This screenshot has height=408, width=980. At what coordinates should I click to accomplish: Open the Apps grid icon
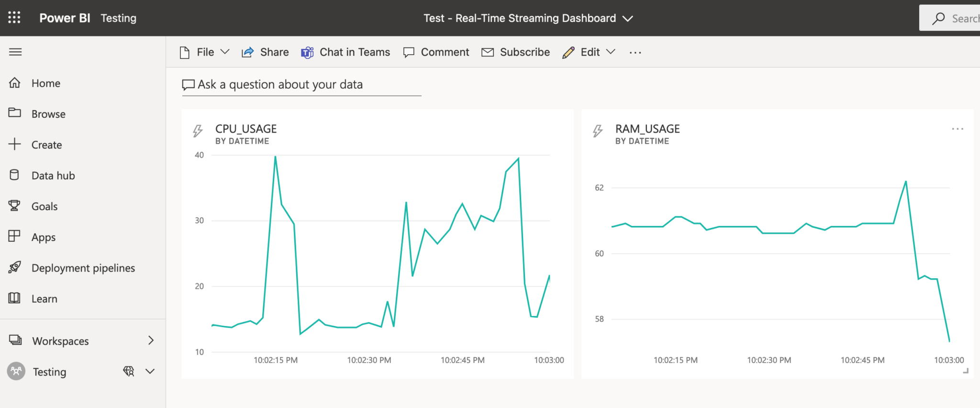pyautogui.click(x=14, y=236)
